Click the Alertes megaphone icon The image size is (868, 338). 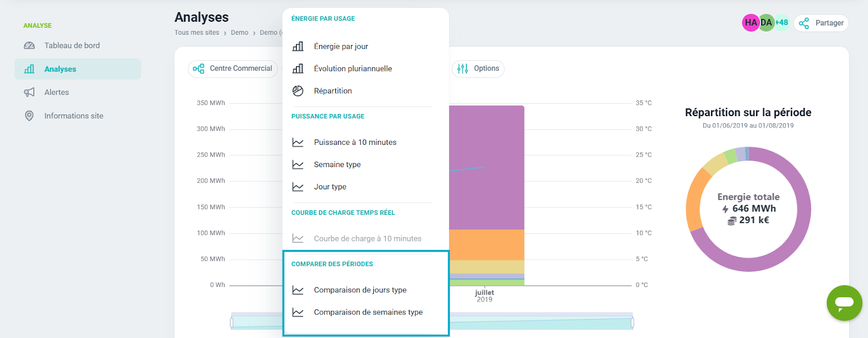click(x=29, y=92)
